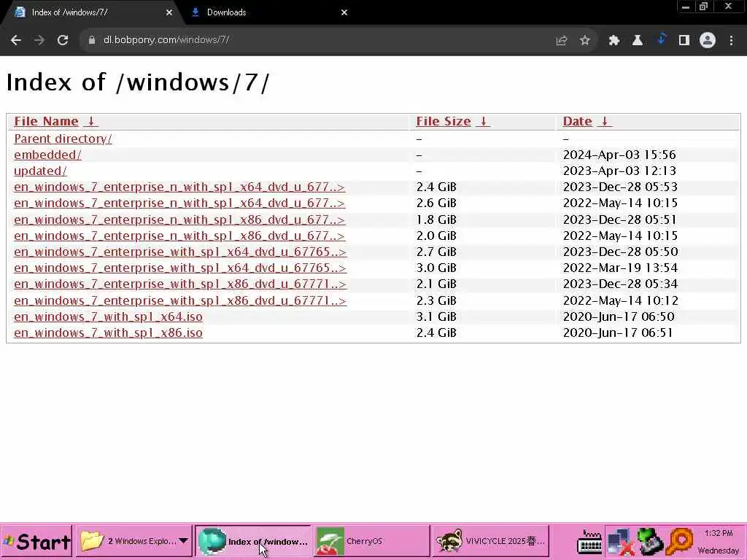Viewport: 747px width, 560px height.
Task: Close the 'Index of /windows/7/' tab
Action: (x=169, y=12)
